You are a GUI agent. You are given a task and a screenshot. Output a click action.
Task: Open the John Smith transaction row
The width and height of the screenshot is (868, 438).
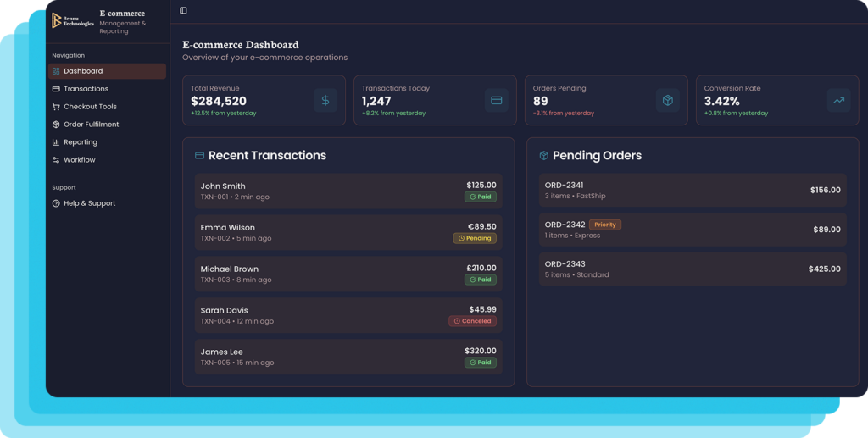[x=348, y=191]
